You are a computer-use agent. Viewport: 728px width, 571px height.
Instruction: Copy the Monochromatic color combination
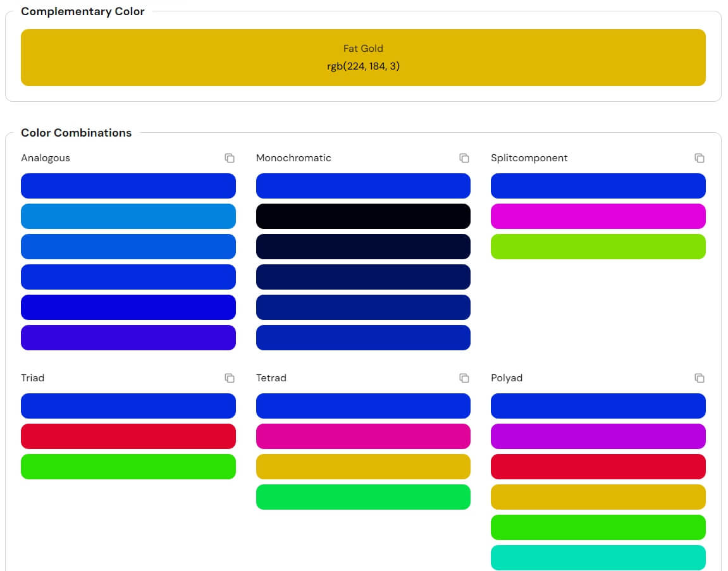pyautogui.click(x=464, y=158)
